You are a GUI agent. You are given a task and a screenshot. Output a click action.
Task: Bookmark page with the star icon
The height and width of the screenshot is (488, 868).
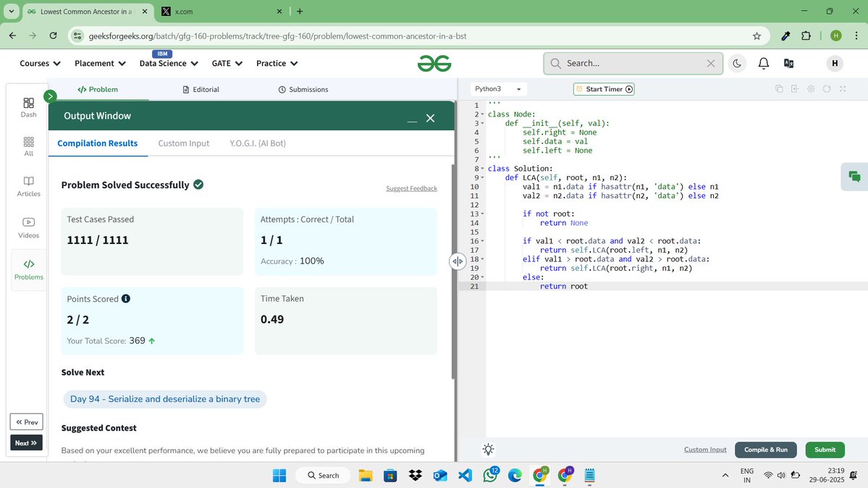tap(757, 36)
